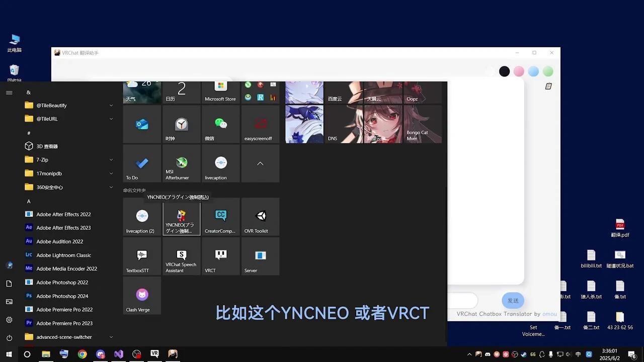Click the clipboard icon in the translator window
Image resolution: width=644 pixels, height=362 pixels.
(x=548, y=86)
